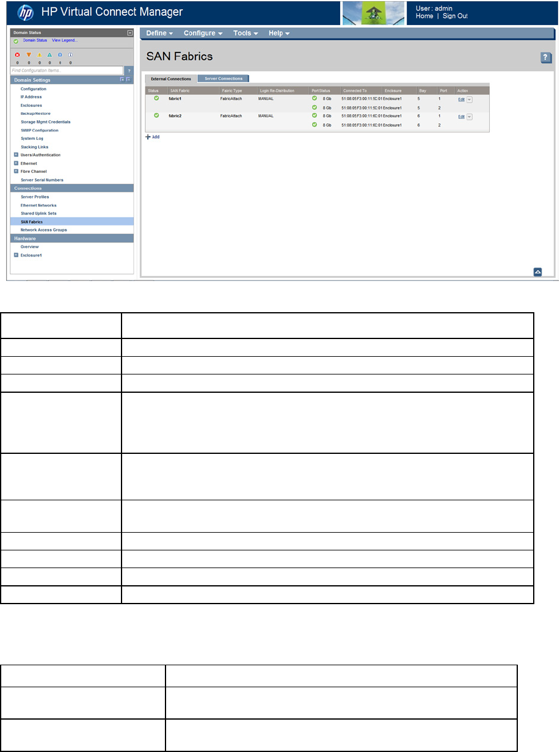Open System Log
This screenshot has width=560, height=752.
pos(32,139)
